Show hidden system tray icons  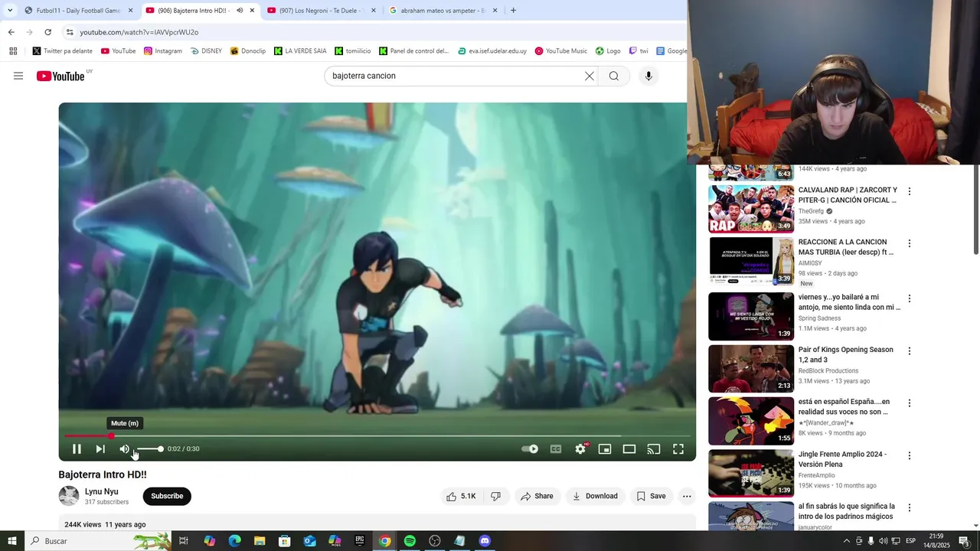pos(846,541)
